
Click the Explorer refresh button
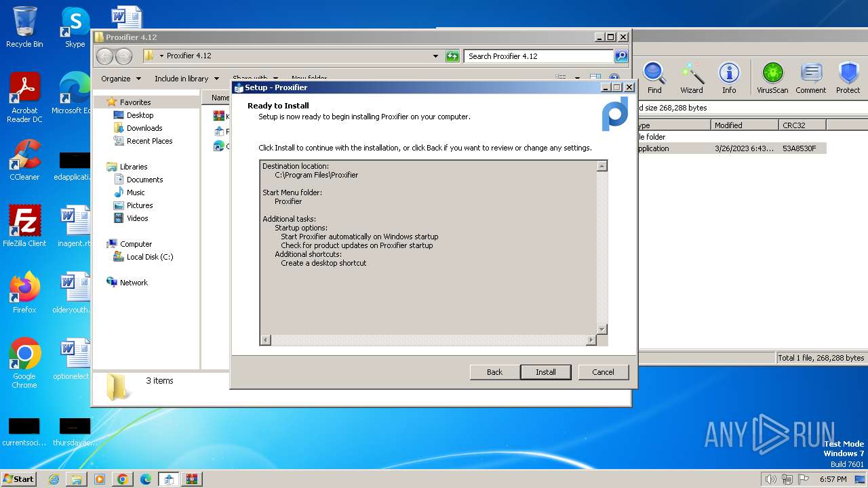(452, 56)
